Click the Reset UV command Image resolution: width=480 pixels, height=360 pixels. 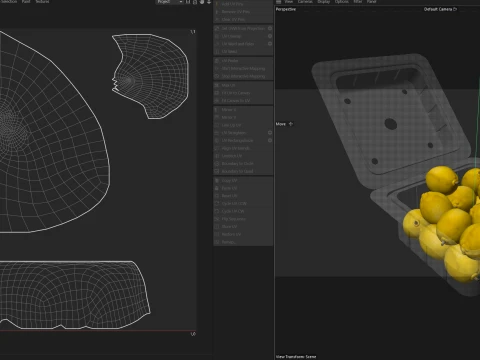(243, 196)
